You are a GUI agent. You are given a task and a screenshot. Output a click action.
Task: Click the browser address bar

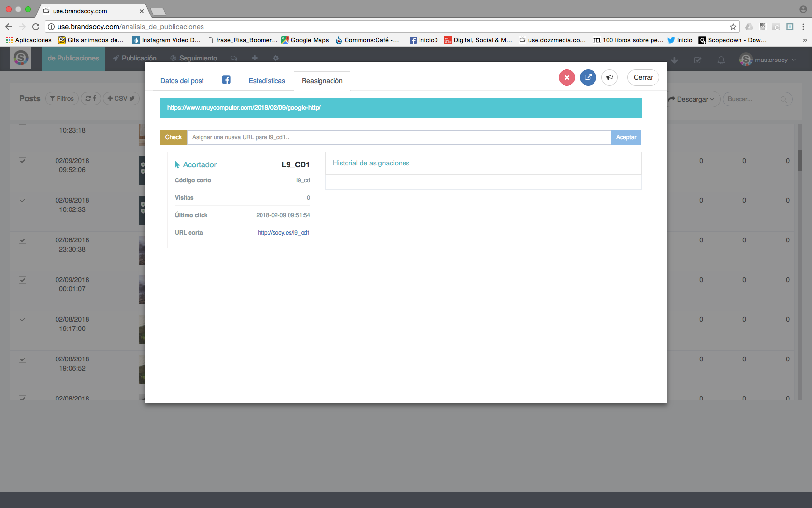pos(391,27)
